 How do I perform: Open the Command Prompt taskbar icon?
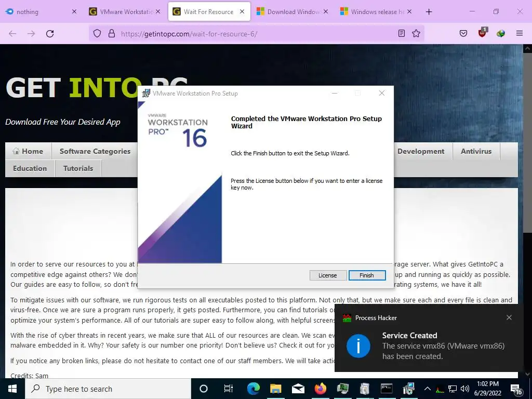(387, 389)
